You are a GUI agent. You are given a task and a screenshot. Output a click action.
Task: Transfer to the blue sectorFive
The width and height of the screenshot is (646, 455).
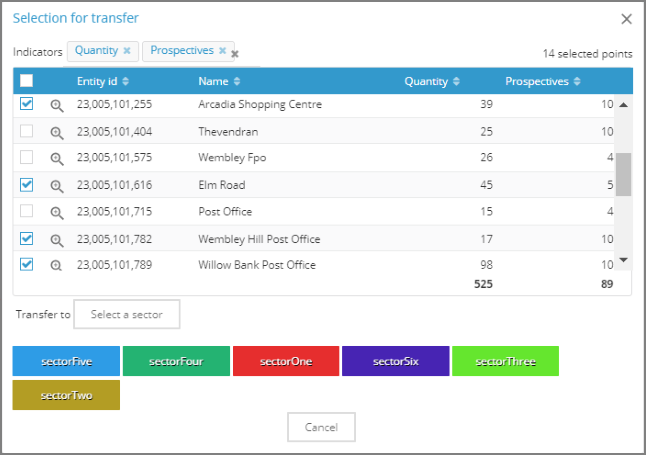pyautogui.click(x=66, y=361)
